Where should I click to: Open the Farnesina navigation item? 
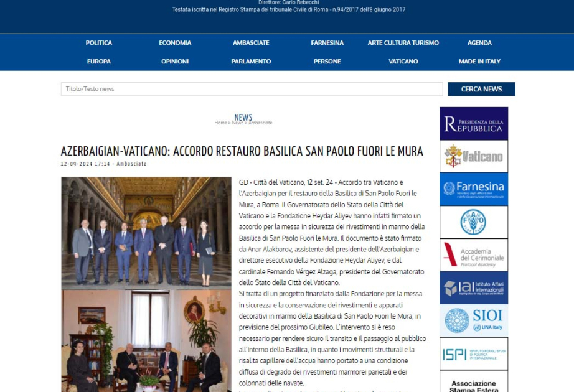[x=327, y=43]
